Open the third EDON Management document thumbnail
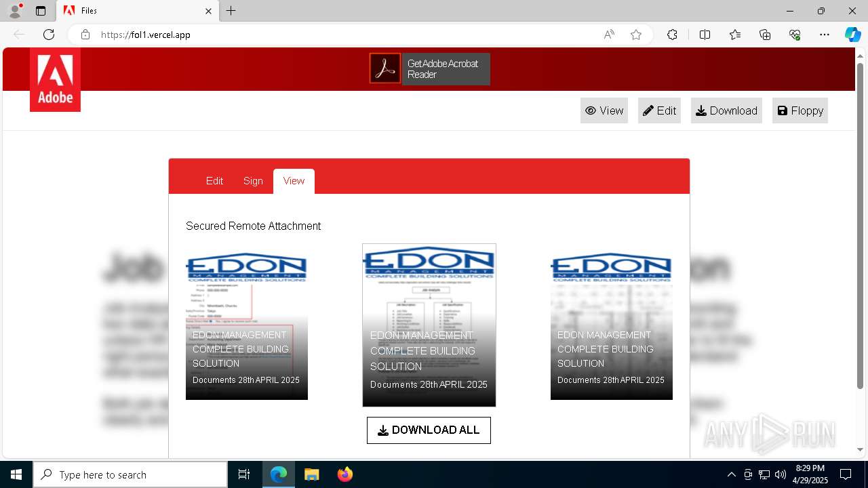 612,327
